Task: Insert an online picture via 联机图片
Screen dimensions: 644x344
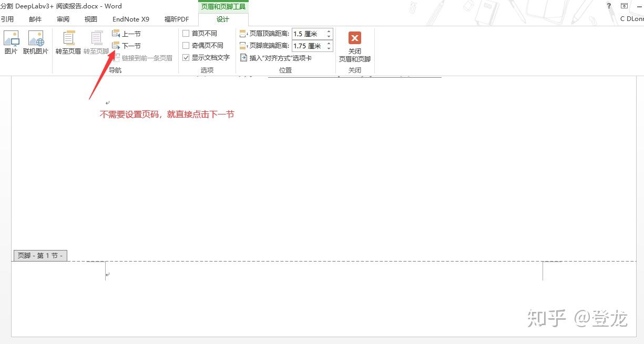Action: coord(36,43)
